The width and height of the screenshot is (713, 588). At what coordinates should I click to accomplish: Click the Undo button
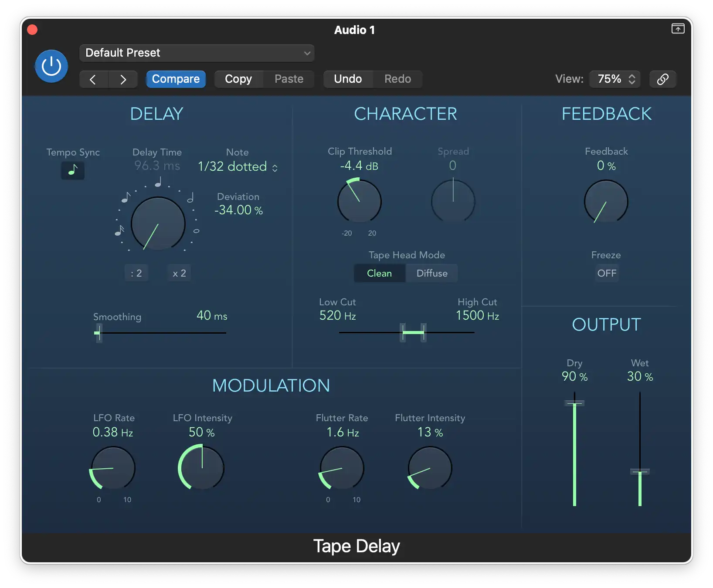pyautogui.click(x=348, y=79)
